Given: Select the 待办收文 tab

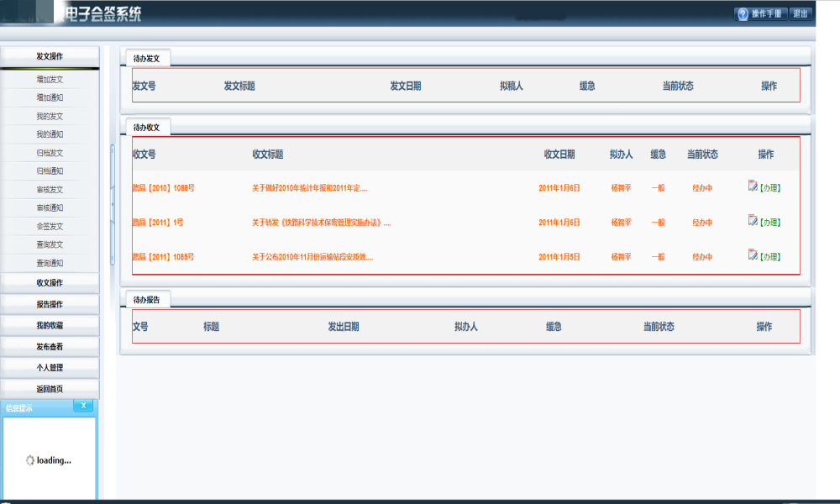Looking at the screenshot, I should (147, 128).
